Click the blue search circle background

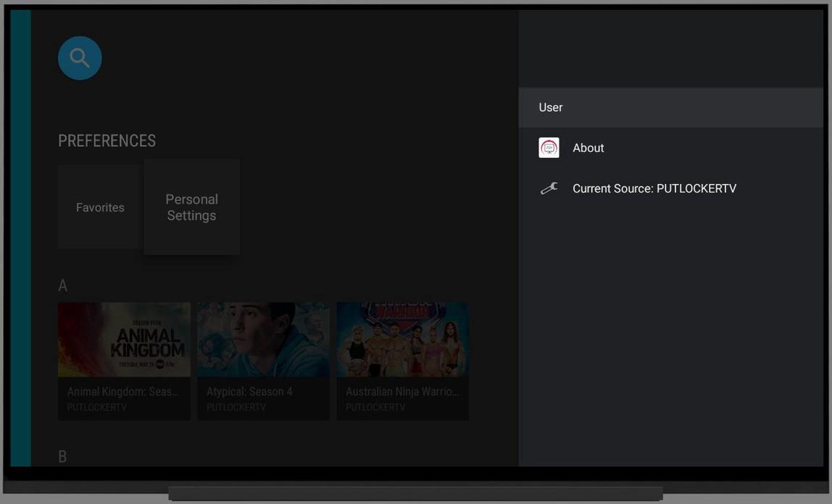tap(80, 58)
